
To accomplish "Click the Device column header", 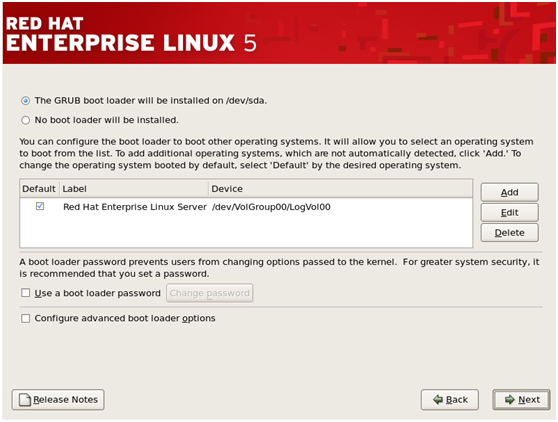I will tap(341, 189).
